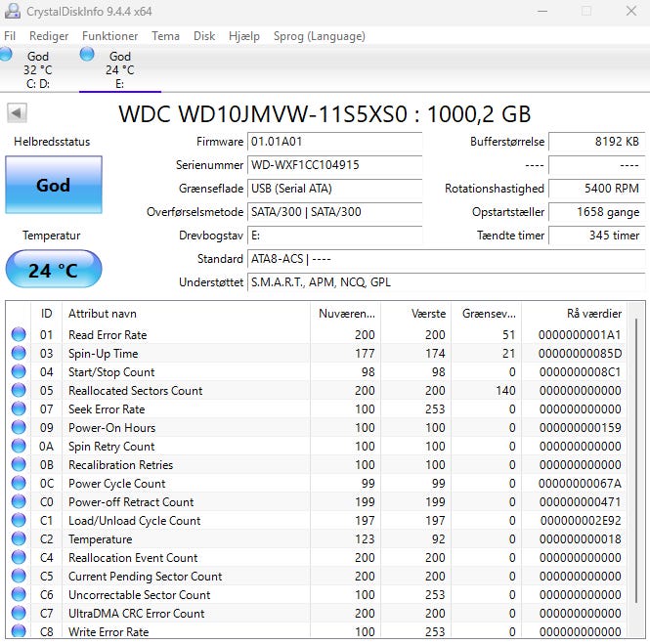Select the God 24 °C E: disk tab
This screenshot has height=644, width=650.
click(120, 69)
